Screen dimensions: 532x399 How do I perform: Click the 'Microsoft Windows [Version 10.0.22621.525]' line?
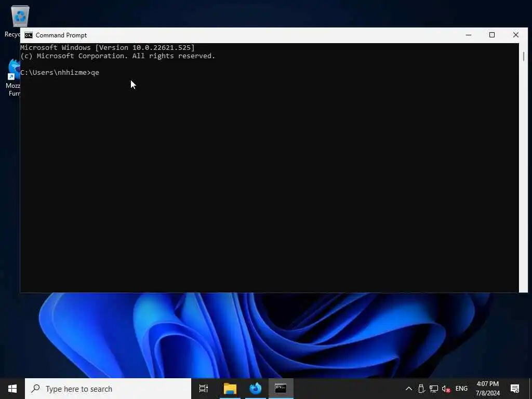(108, 47)
